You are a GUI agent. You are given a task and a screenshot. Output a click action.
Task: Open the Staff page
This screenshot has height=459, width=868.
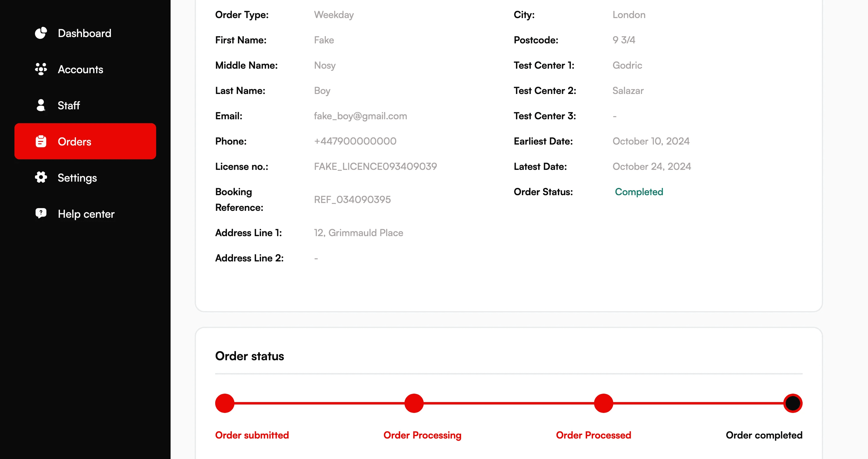click(x=68, y=105)
